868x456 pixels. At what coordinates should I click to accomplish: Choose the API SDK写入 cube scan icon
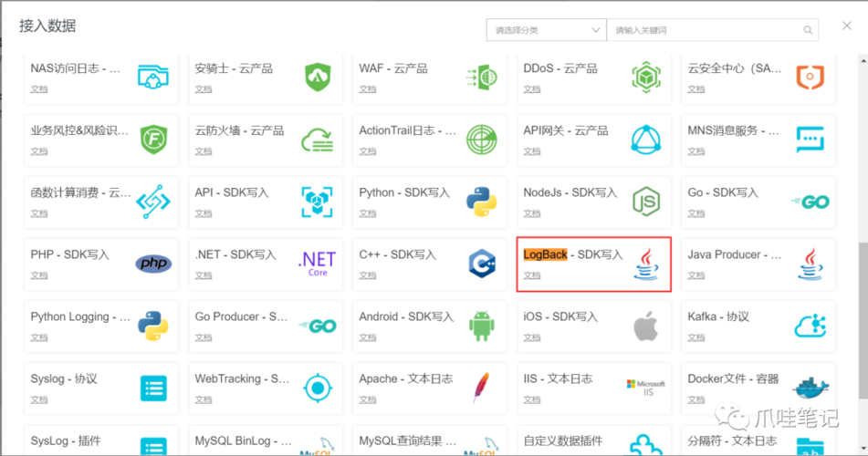point(318,202)
